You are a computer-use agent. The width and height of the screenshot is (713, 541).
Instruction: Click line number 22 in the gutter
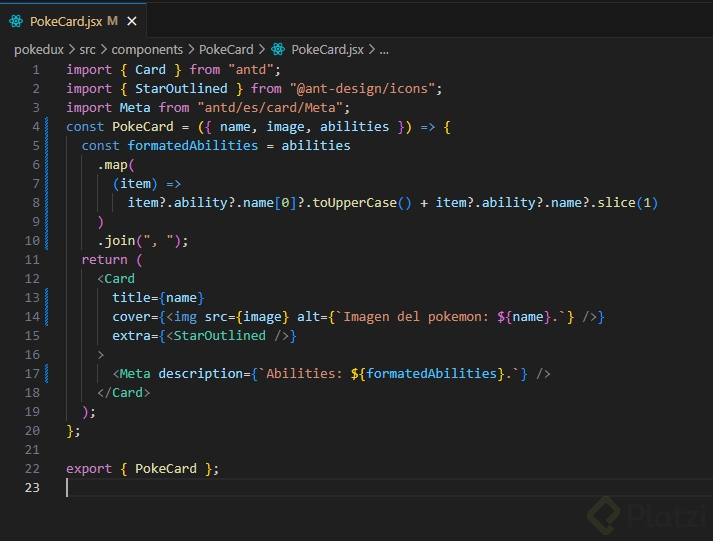point(32,469)
